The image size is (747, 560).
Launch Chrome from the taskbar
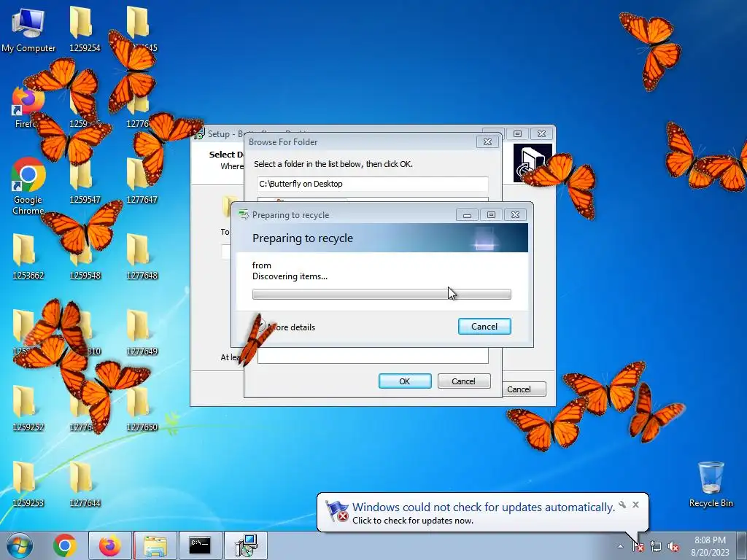click(65, 545)
